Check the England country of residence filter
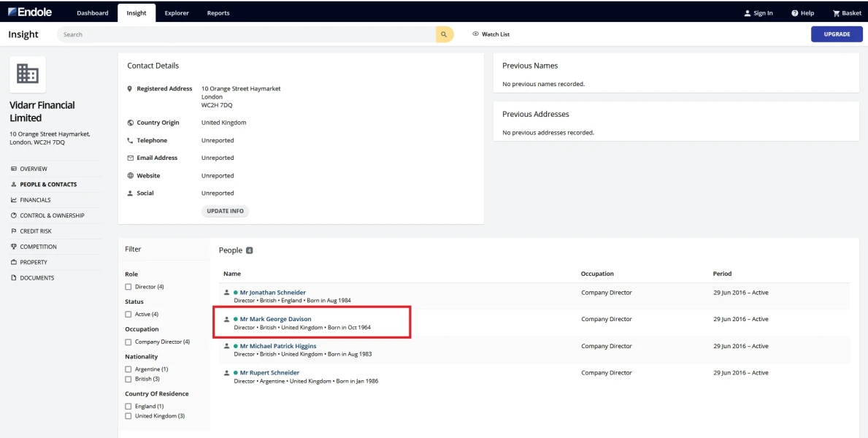868x438 pixels. [x=128, y=407]
